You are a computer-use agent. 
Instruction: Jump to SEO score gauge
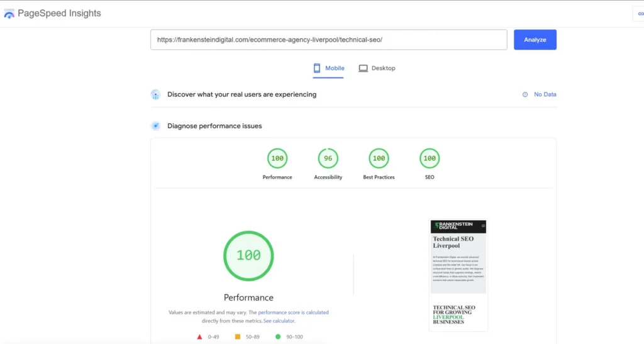430,158
